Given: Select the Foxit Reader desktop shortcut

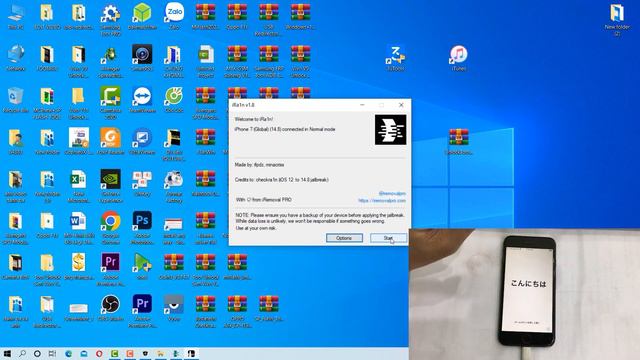Looking at the screenshot, I should tap(111, 142).
